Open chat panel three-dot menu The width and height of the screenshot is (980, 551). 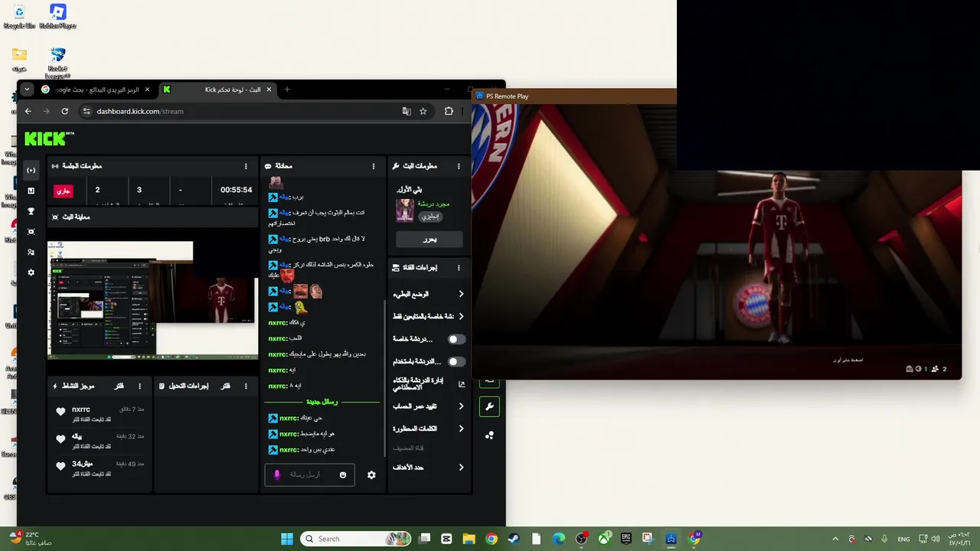[x=374, y=166]
